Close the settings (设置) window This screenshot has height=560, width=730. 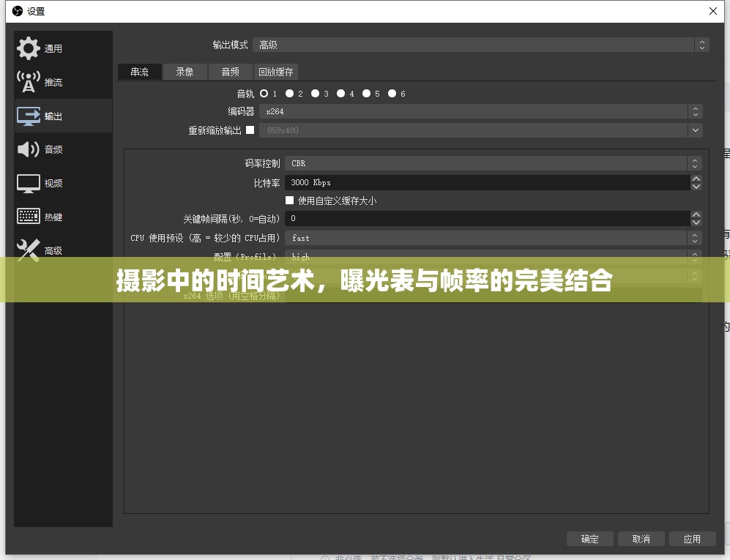[712, 11]
